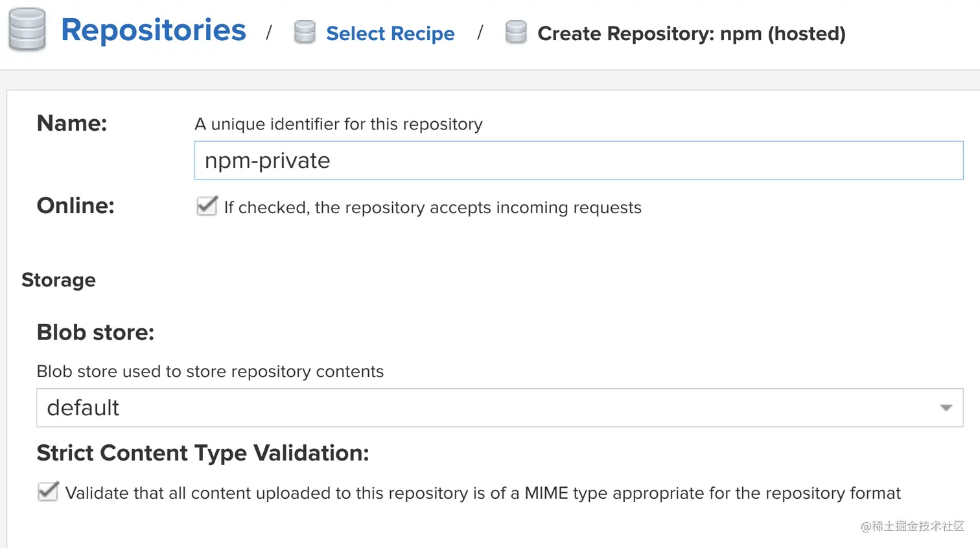Click 'Blob store used to store repository contents' text
The height and width of the screenshot is (548, 980).
[x=210, y=371]
